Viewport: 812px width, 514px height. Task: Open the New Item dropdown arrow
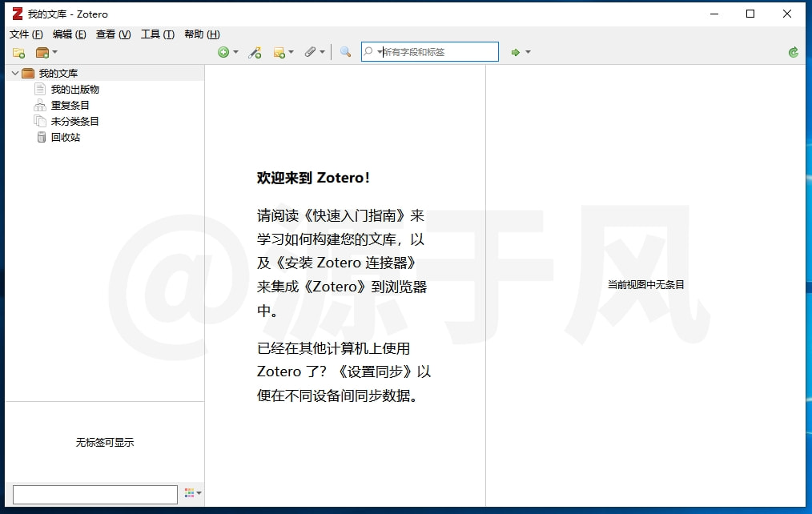[x=235, y=52]
